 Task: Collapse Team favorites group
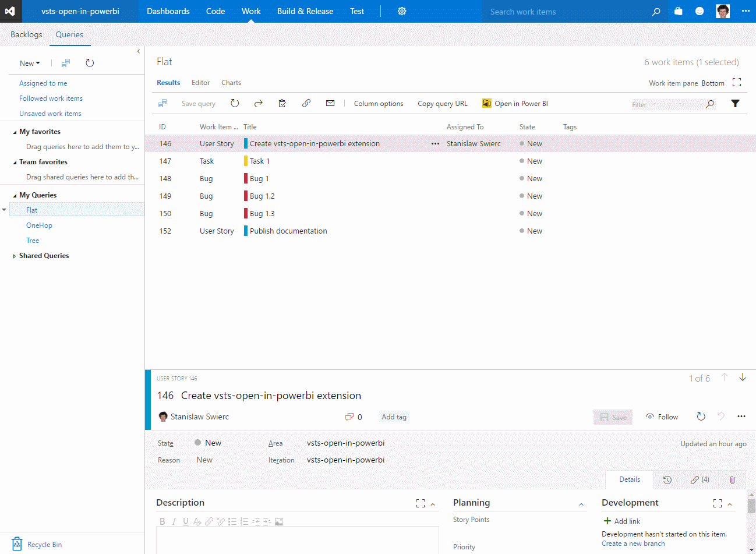click(15, 163)
